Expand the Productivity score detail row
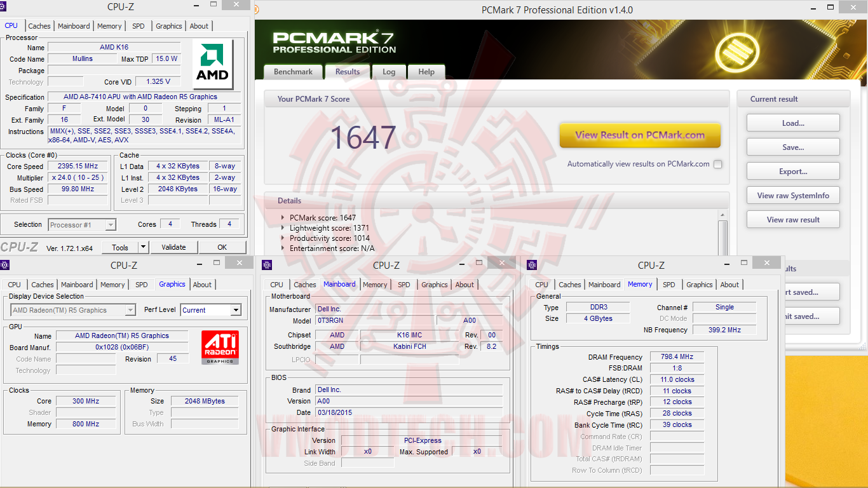Image resolution: width=868 pixels, height=488 pixels. tap(283, 238)
